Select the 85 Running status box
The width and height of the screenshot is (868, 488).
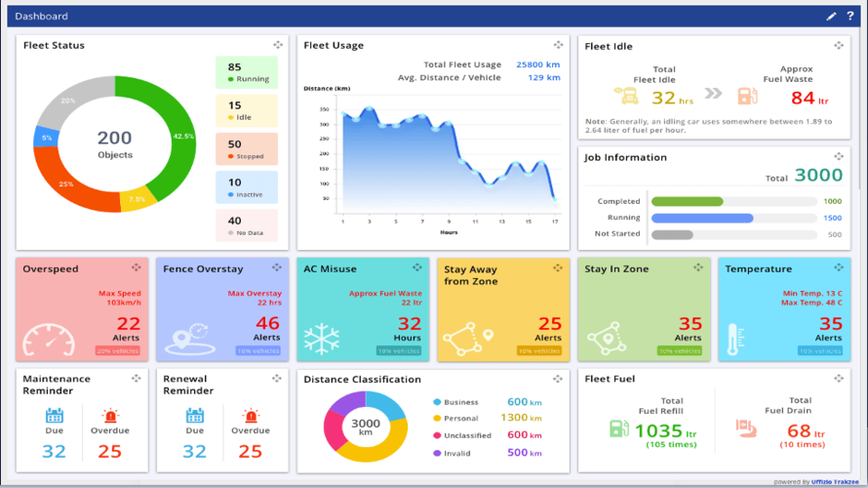246,72
